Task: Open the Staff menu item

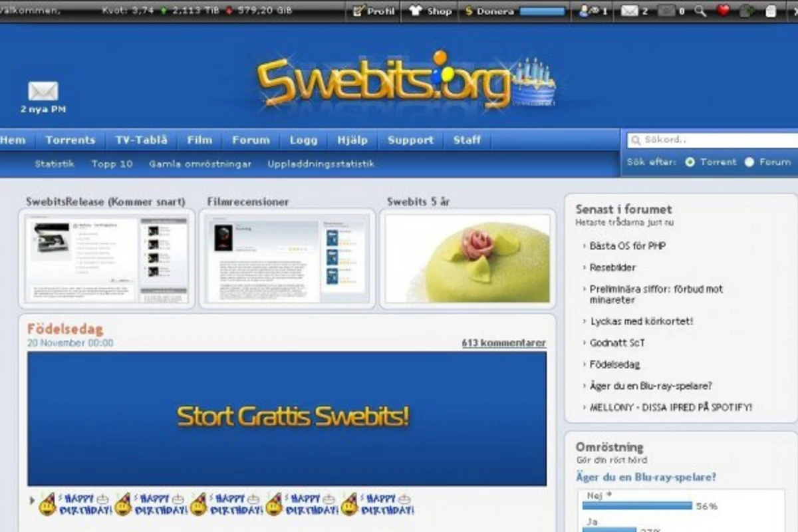Action: point(467,140)
